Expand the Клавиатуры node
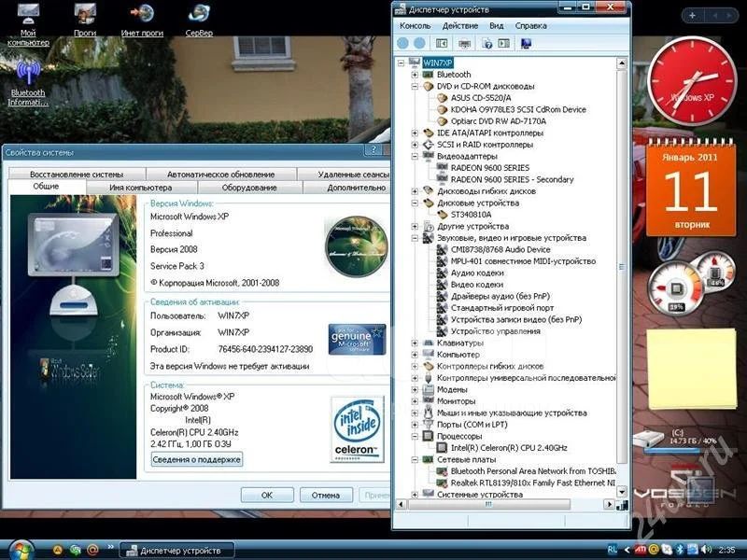 [x=415, y=343]
